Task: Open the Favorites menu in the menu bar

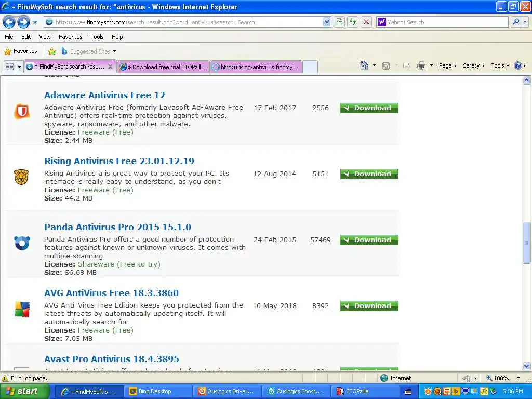Action: click(71, 37)
